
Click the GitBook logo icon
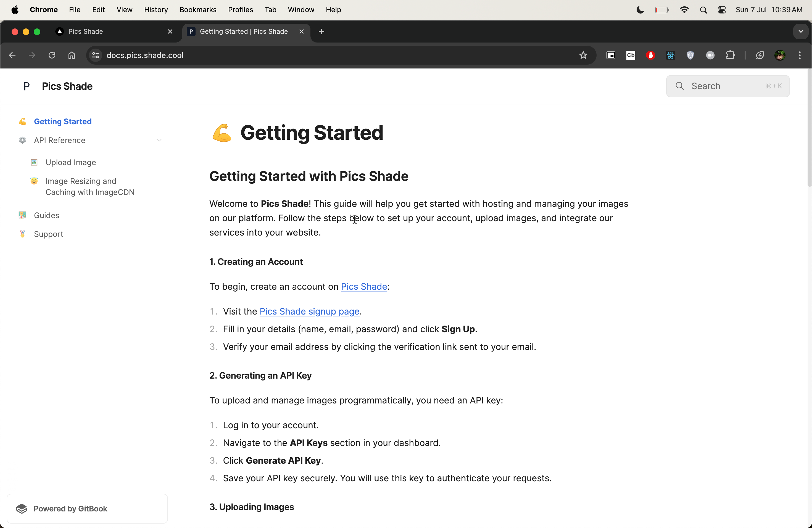(x=22, y=509)
